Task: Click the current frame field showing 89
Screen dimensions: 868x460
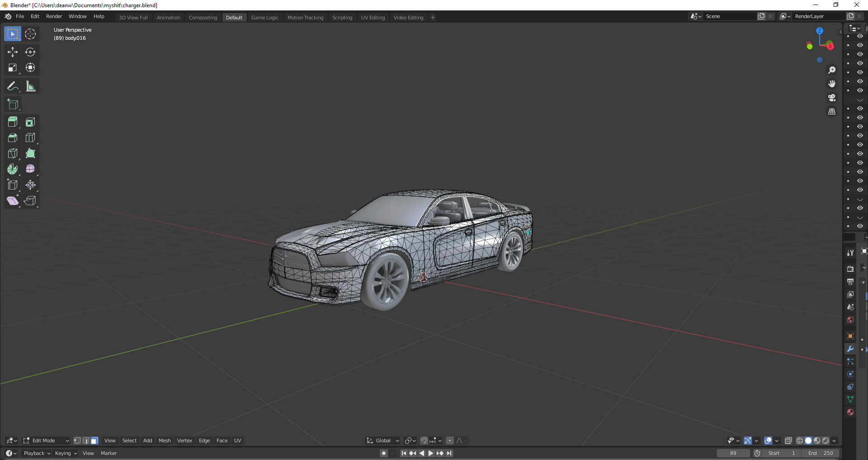Action: point(733,453)
